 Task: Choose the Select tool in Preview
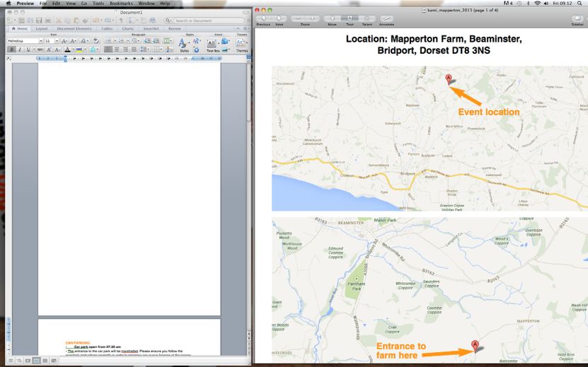(367, 18)
